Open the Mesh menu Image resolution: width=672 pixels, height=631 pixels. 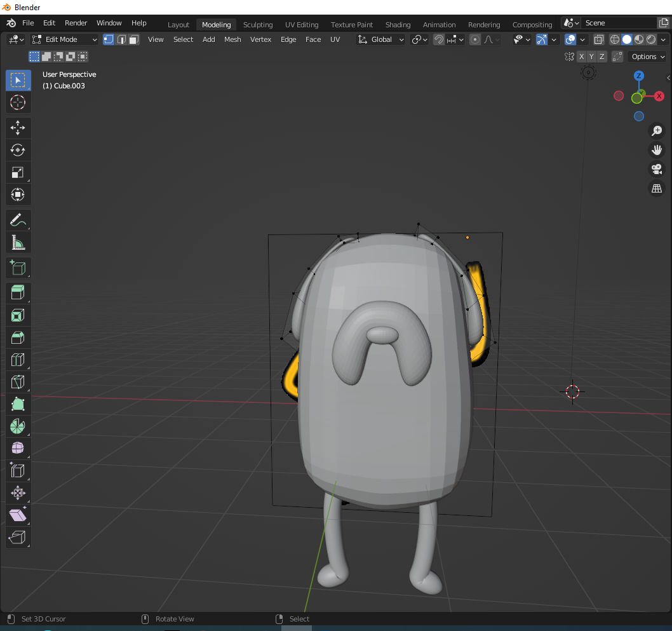[232, 39]
